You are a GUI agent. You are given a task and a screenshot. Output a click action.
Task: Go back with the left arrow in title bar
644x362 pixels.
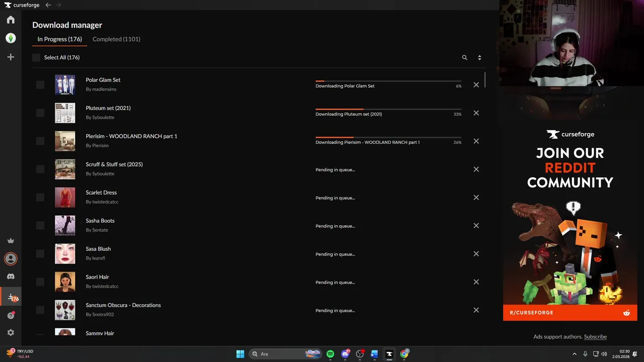(48, 5)
